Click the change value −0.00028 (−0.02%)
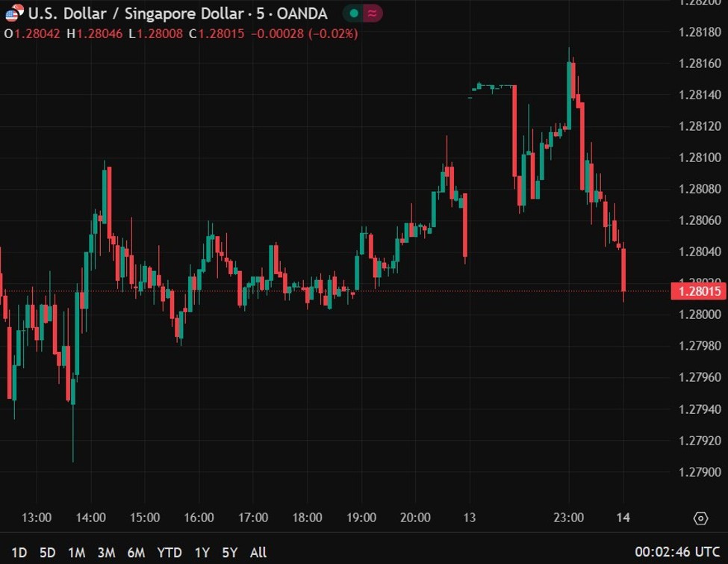 click(305, 34)
